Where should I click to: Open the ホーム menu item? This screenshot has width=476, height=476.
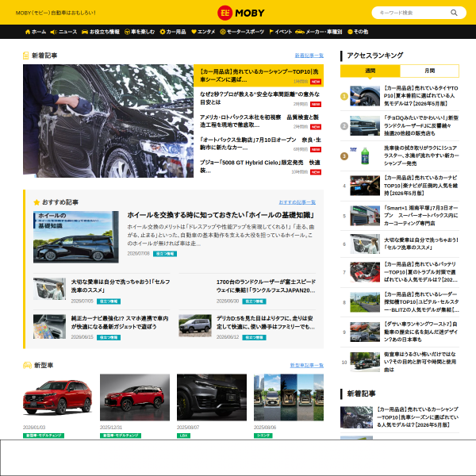pos(36,32)
